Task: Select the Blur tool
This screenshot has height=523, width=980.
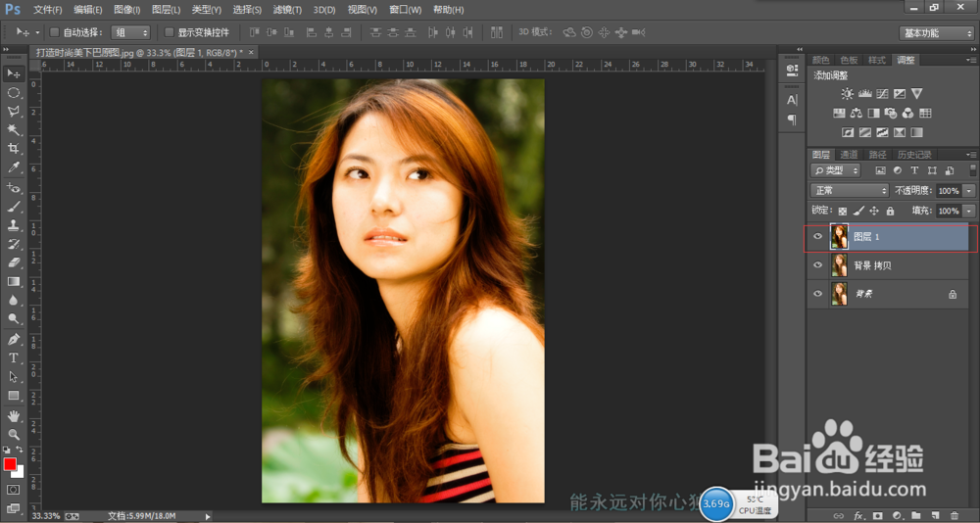Action: 13,300
